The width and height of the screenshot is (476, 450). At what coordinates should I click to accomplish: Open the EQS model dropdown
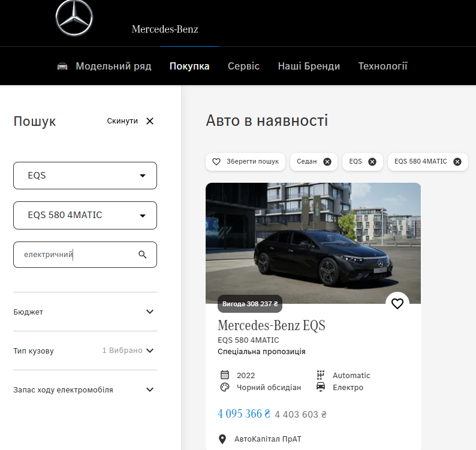coord(85,176)
